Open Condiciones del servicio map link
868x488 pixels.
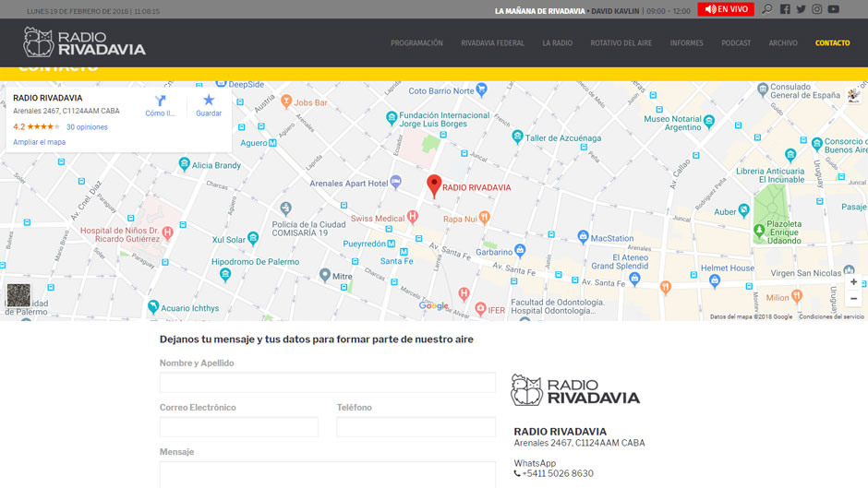click(831, 317)
